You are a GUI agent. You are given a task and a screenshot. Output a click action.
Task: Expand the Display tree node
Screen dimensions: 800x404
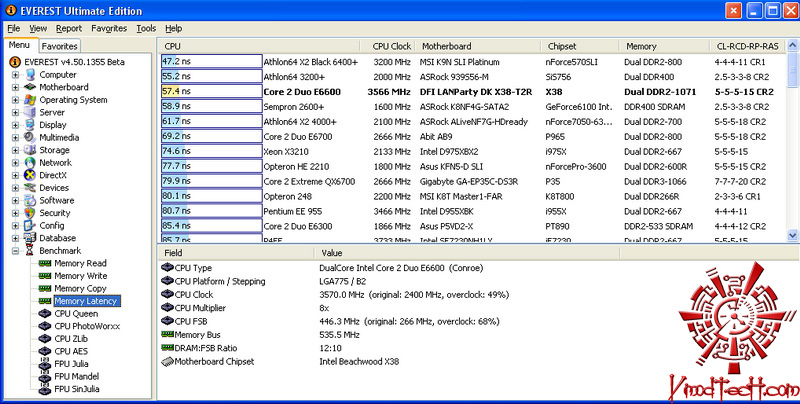[x=15, y=125]
